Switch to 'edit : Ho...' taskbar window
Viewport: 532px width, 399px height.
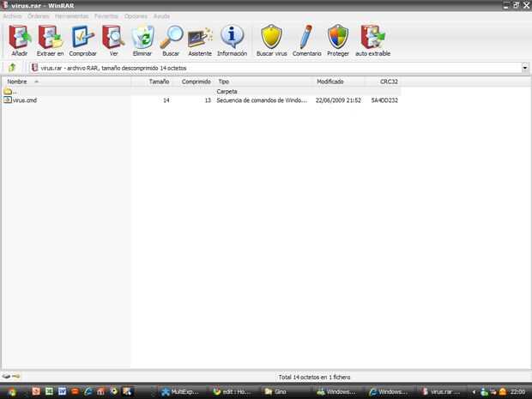[232, 392]
